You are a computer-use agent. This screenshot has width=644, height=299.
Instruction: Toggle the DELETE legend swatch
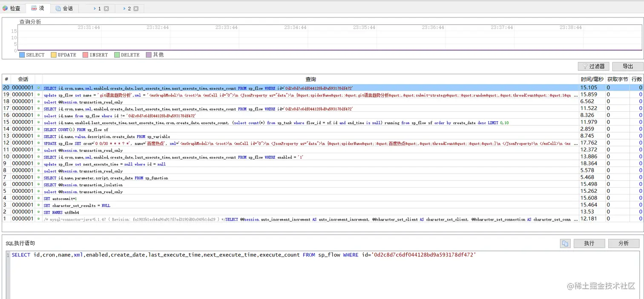coord(117,55)
